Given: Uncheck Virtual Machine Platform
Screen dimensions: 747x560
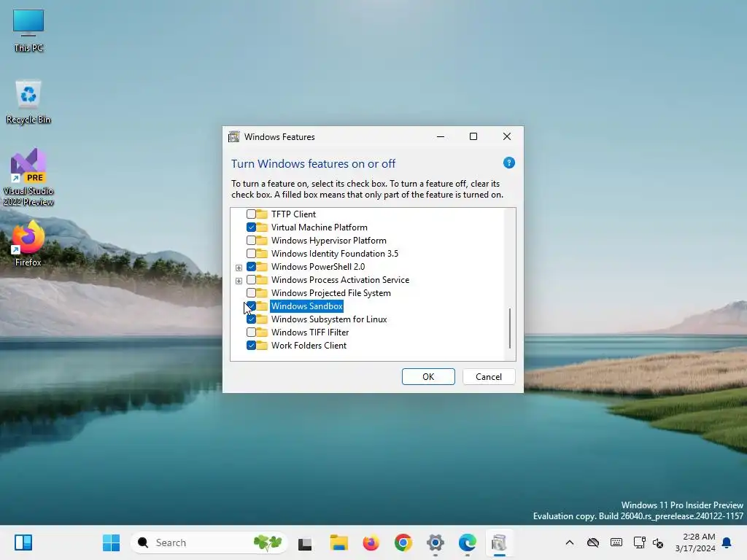Looking at the screenshot, I should (x=251, y=227).
